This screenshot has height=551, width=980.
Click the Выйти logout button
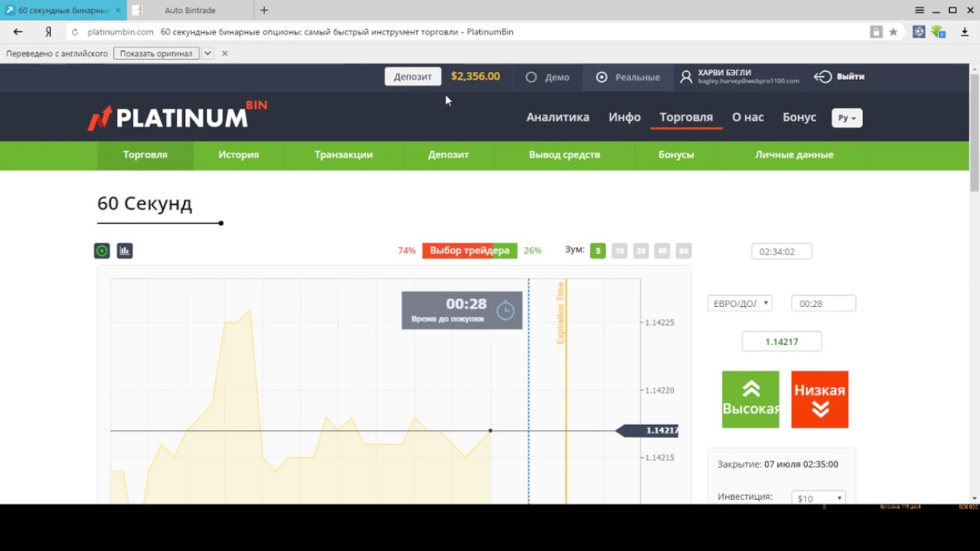click(839, 77)
